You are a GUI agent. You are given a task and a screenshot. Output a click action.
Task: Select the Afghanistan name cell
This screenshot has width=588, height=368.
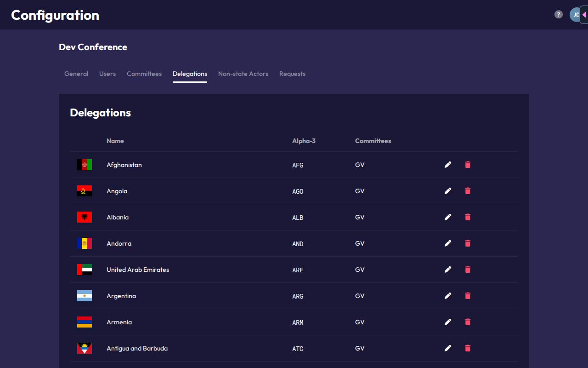[124, 165]
